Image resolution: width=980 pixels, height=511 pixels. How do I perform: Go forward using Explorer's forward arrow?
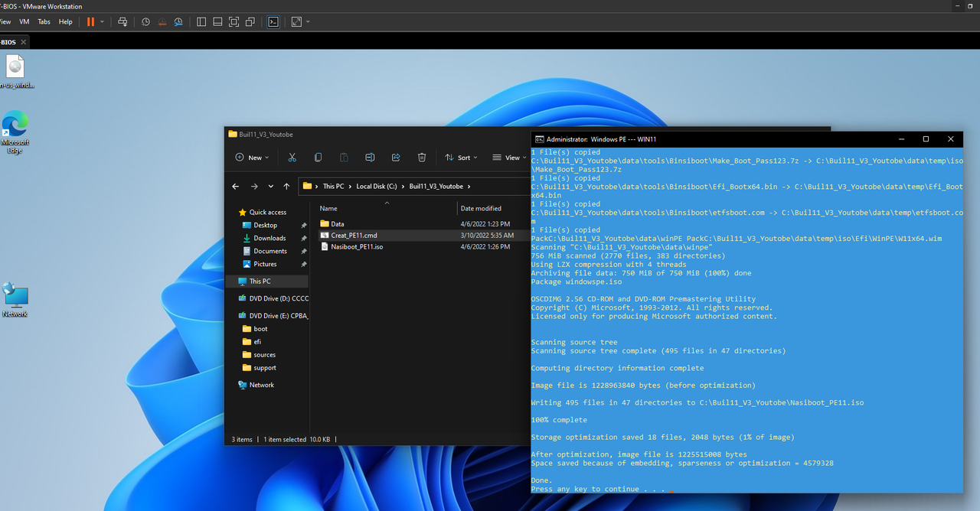(x=254, y=186)
